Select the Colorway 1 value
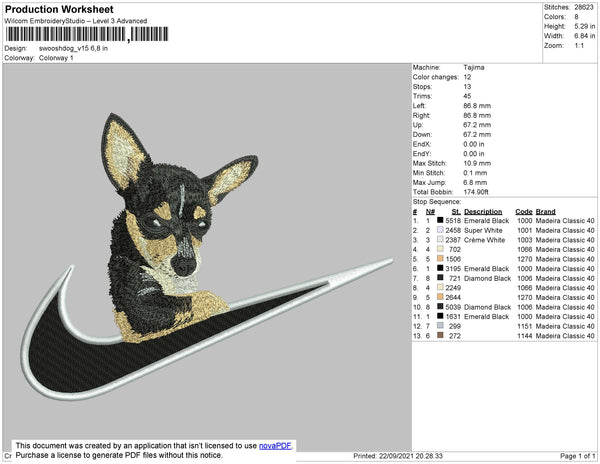The width and height of the screenshot is (600, 464). (x=56, y=58)
